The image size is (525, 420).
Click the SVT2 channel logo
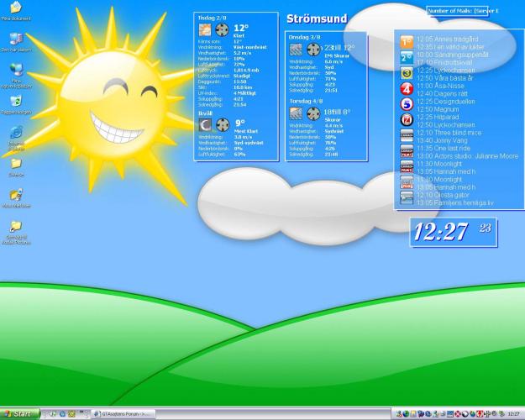[407, 56]
